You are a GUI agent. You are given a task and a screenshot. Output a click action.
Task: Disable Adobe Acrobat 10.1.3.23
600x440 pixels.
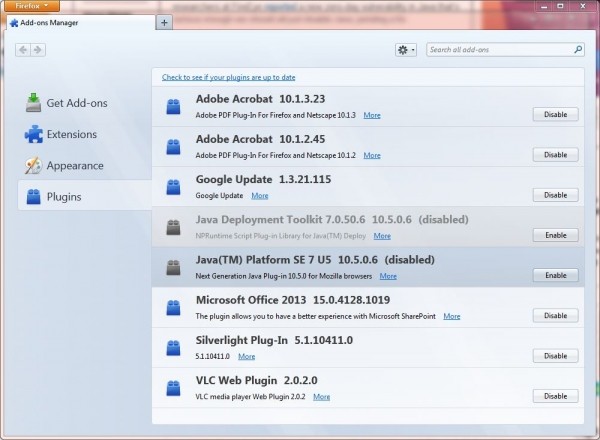point(556,114)
